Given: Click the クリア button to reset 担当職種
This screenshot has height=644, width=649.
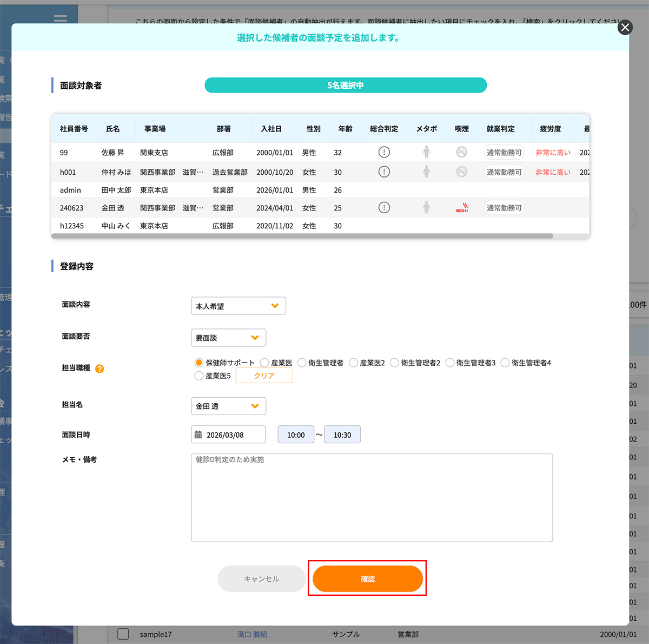Looking at the screenshot, I should 264,376.
